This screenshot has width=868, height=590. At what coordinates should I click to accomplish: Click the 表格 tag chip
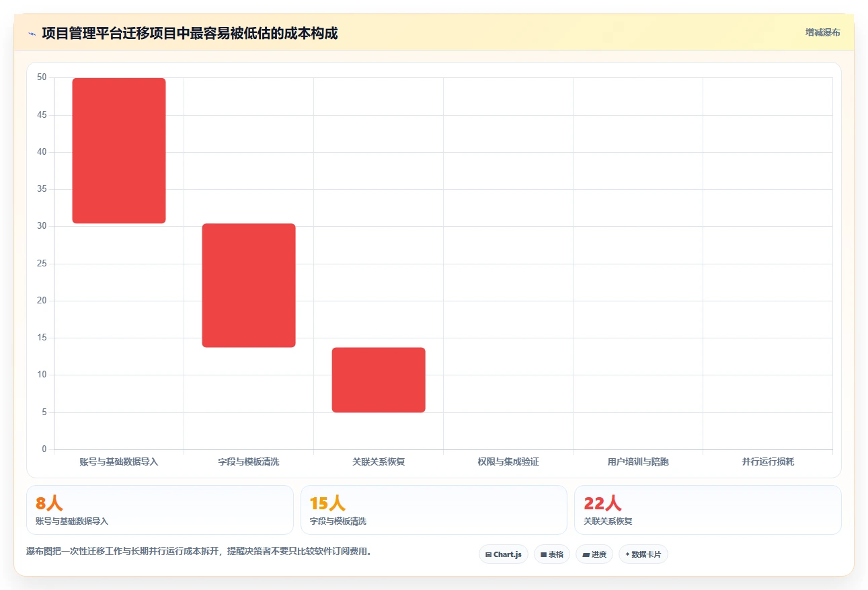pos(552,554)
